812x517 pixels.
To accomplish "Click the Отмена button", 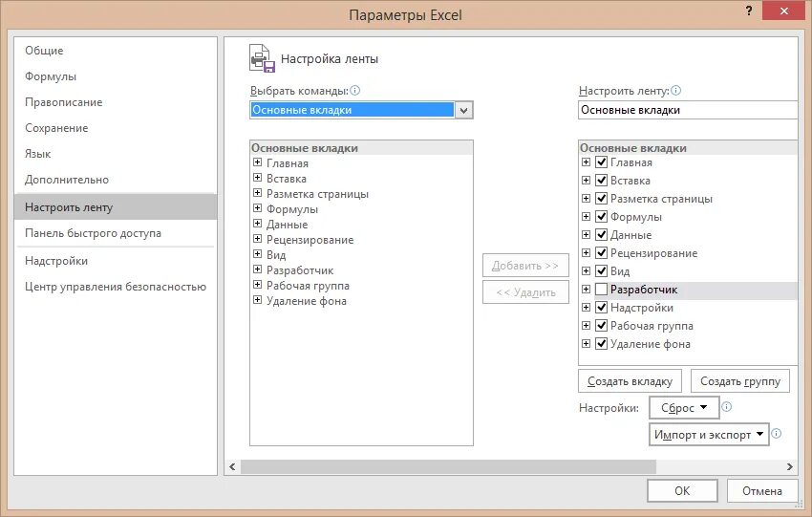I will point(761,490).
